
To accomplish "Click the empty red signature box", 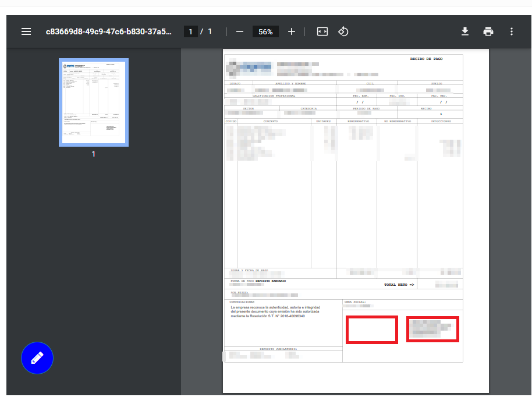I will (372, 329).
